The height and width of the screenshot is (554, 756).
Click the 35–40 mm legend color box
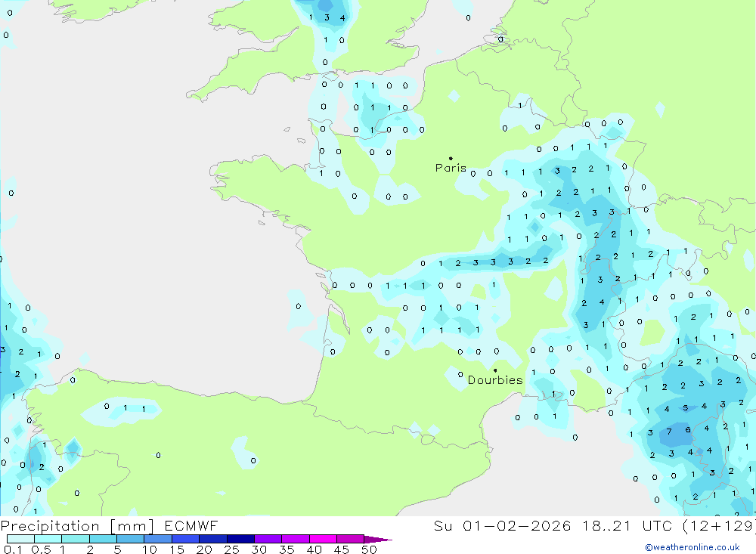point(296,539)
